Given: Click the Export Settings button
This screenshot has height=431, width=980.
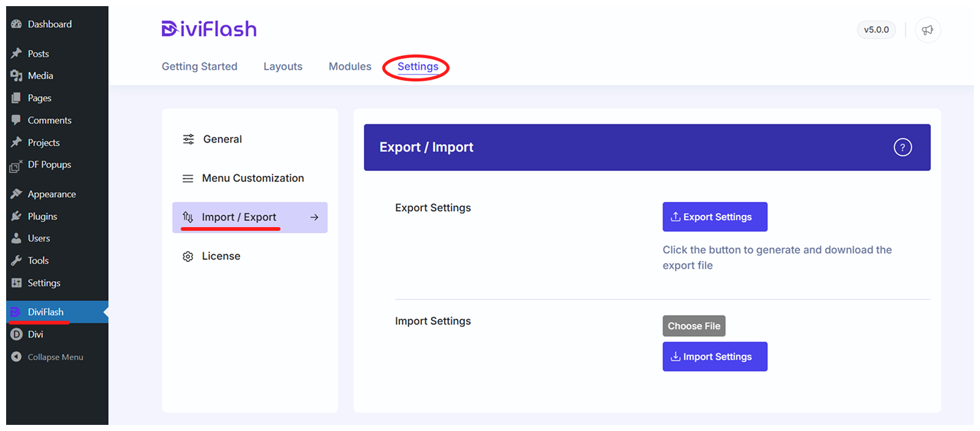Looking at the screenshot, I should (x=714, y=217).
